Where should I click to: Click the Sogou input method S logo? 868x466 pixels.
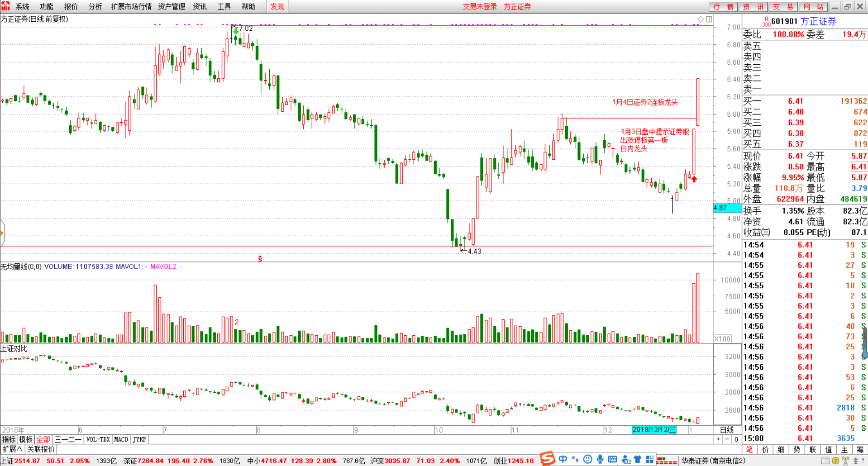point(548,459)
